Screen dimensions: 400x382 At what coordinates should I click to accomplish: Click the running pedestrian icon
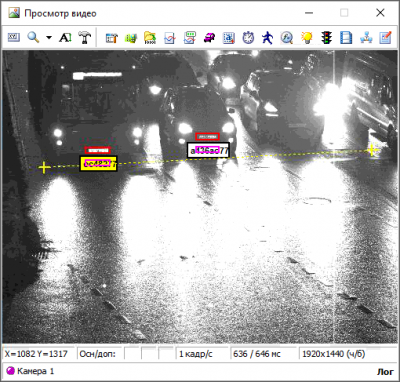click(x=267, y=38)
